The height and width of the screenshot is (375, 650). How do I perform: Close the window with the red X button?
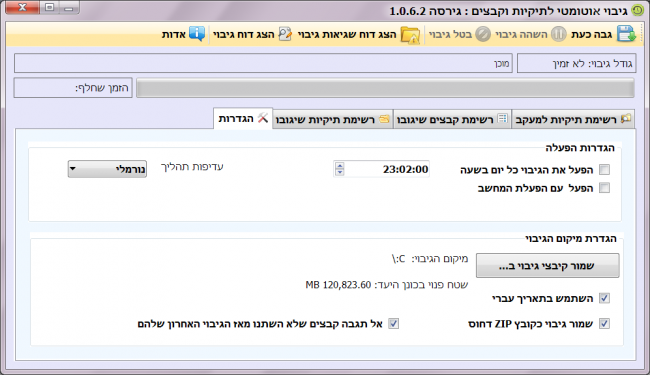point(22,7)
